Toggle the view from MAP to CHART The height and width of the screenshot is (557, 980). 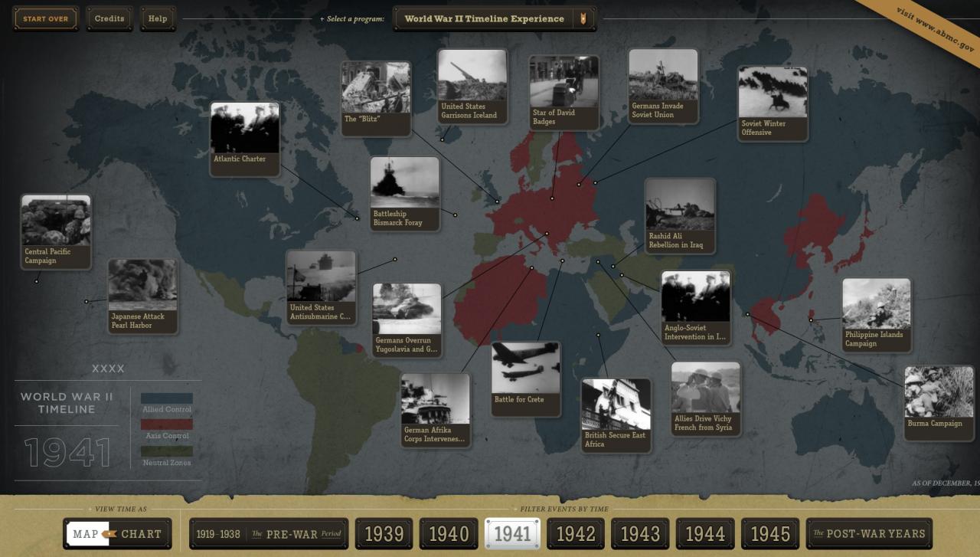tap(142, 533)
